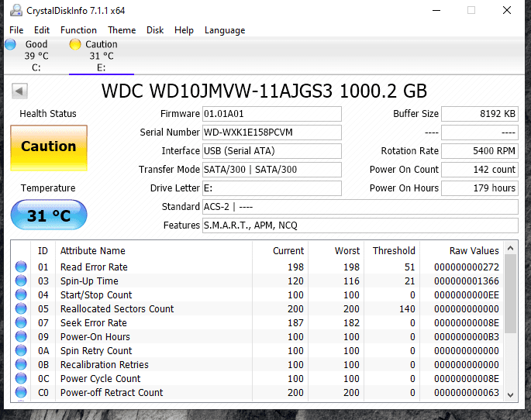Open the Disk menu

point(155,30)
